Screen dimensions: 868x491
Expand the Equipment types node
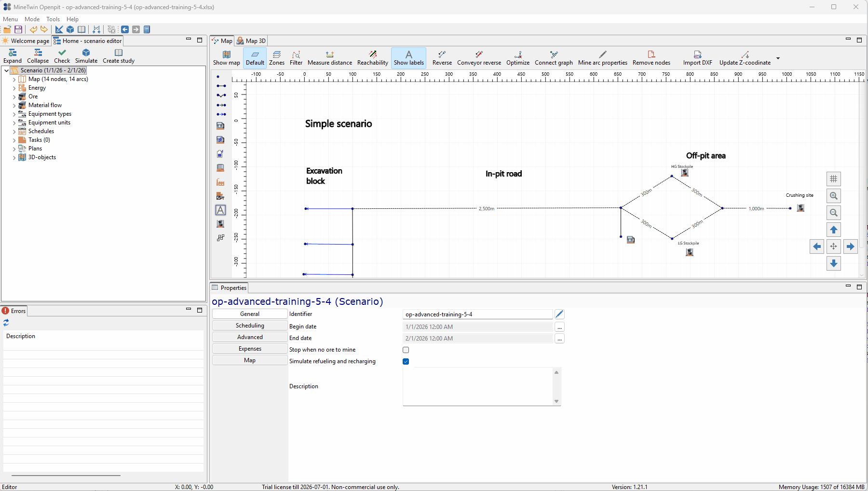(14, 114)
